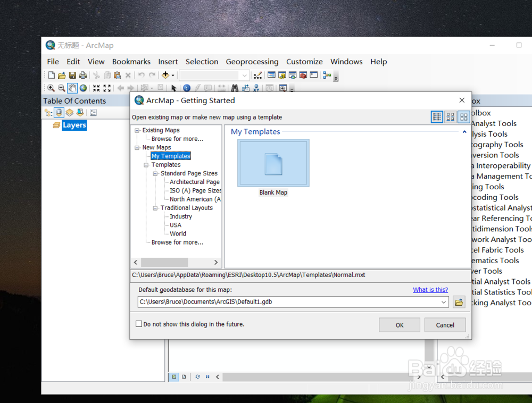Open a map with the Open folder icon
This screenshot has width=532, height=403.
pyautogui.click(x=62, y=75)
